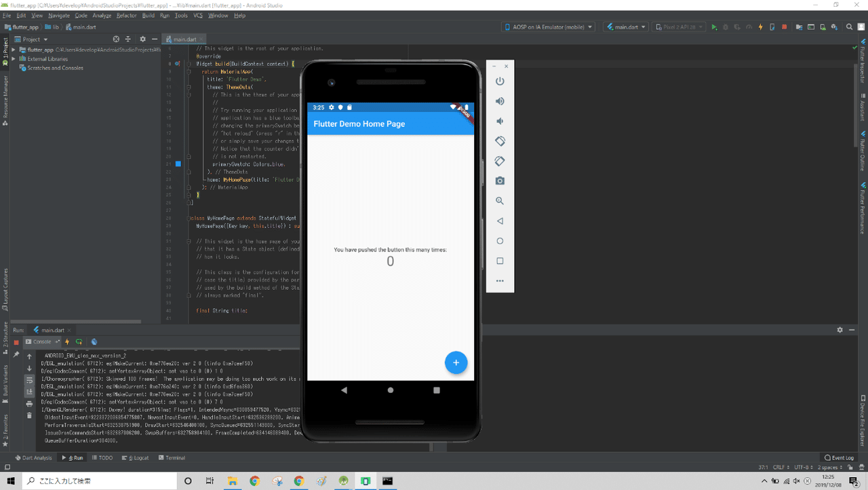868x490 pixels.
Task: Open Windows Task View icon
Action: (x=210, y=481)
